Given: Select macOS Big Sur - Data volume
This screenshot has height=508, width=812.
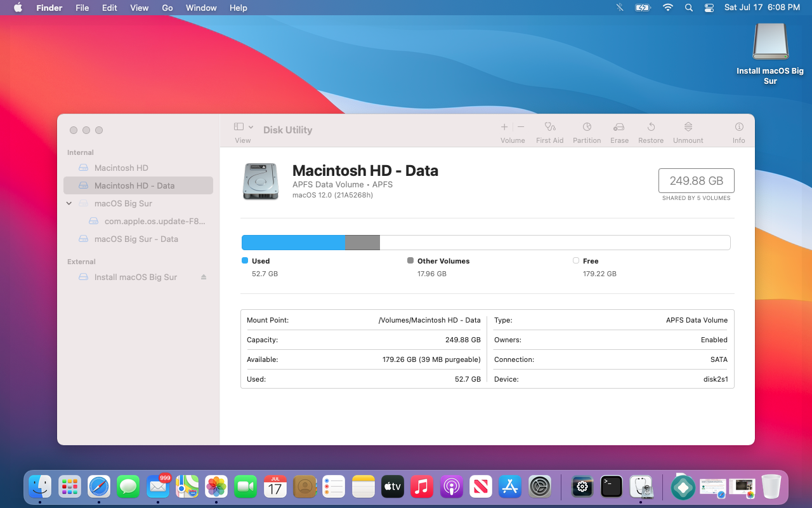Looking at the screenshot, I should (138, 239).
